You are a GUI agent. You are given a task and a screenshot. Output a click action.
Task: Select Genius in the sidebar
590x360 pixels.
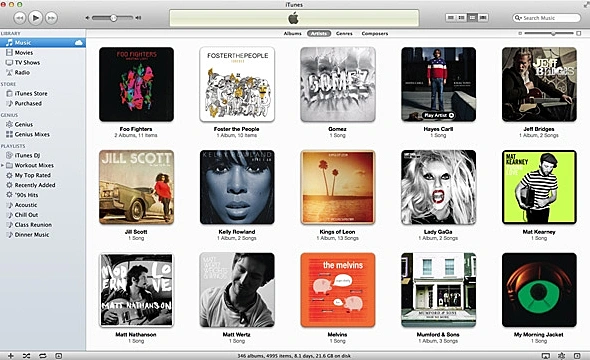pyautogui.click(x=23, y=124)
